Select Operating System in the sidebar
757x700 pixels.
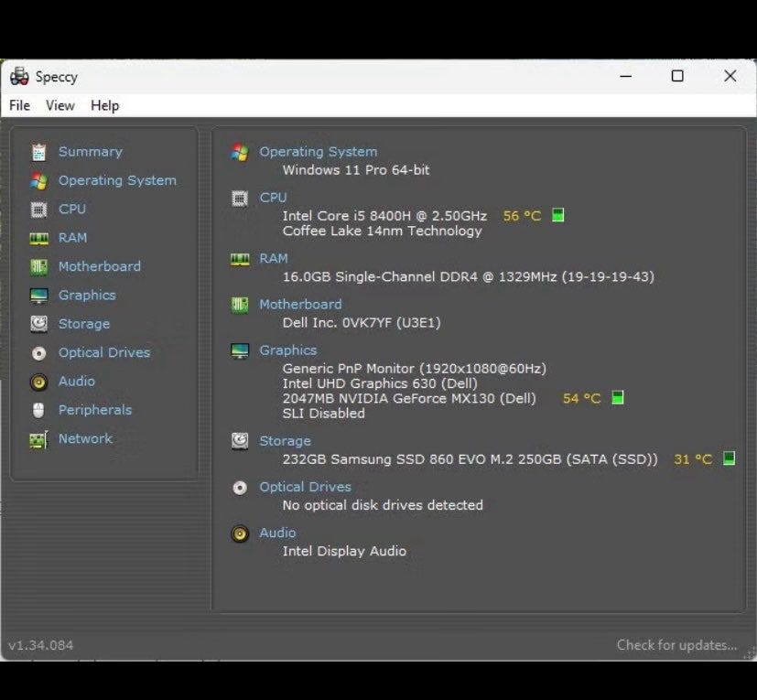point(117,180)
